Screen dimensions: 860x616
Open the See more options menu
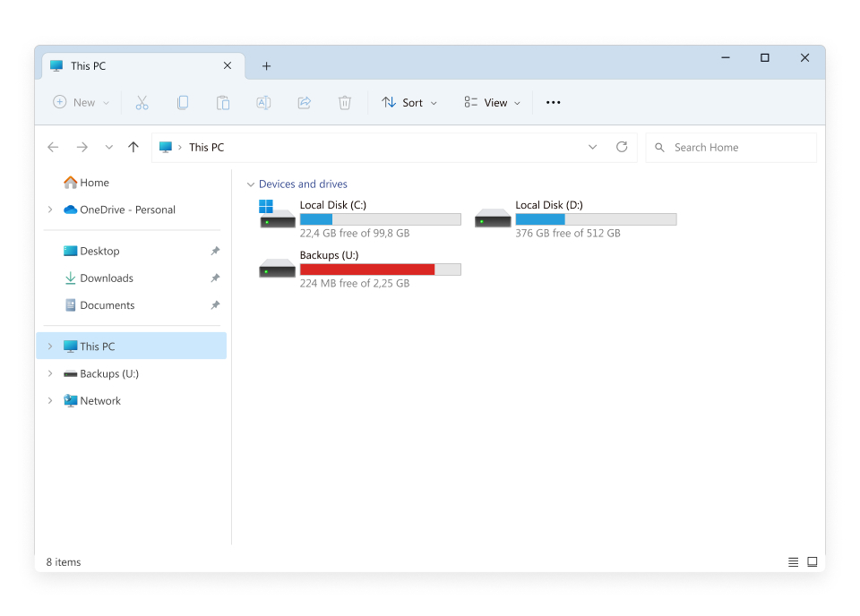(553, 103)
